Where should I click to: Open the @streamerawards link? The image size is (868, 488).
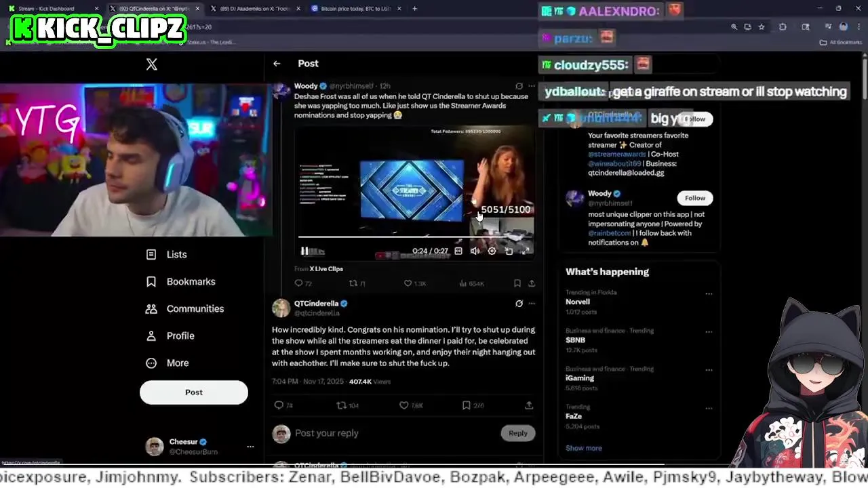point(617,154)
